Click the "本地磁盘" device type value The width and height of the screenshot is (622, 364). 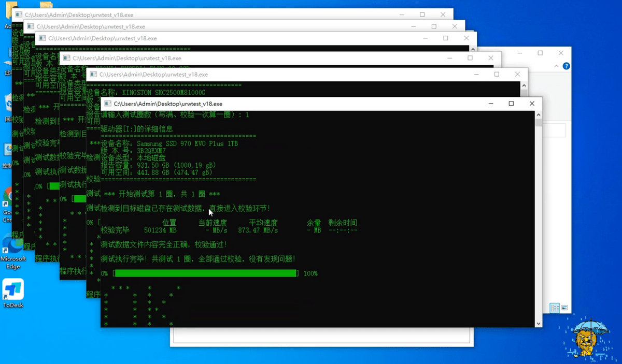click(151, 158)
